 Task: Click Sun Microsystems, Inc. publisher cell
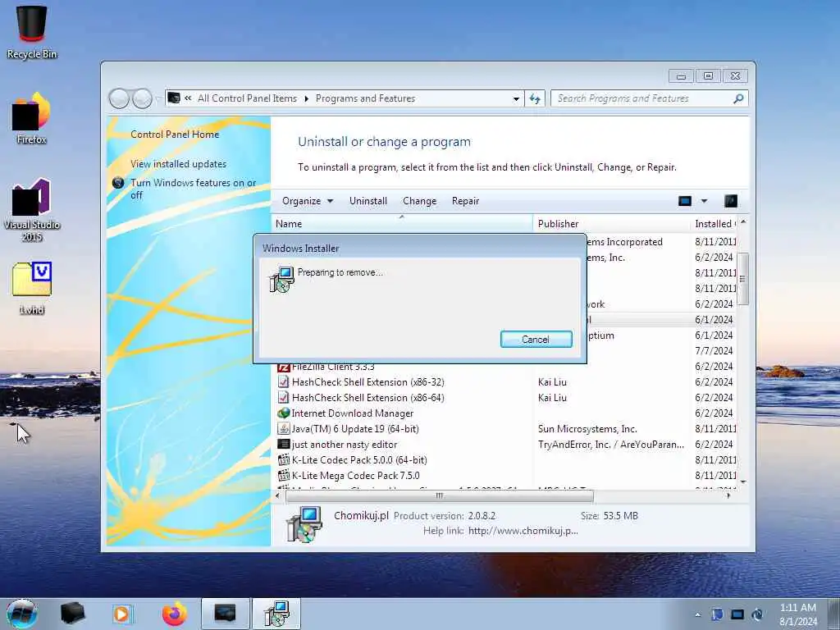tap(587, 428)
